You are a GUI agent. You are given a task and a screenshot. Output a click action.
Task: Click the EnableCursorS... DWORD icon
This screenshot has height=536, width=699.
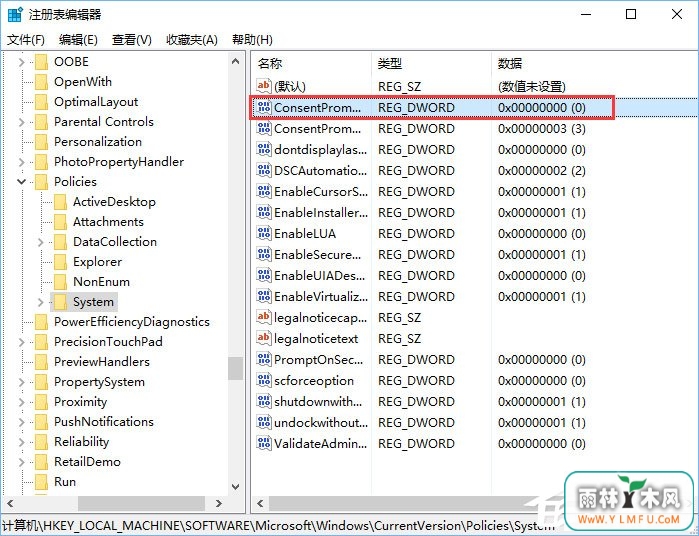(x=264, y=191)
